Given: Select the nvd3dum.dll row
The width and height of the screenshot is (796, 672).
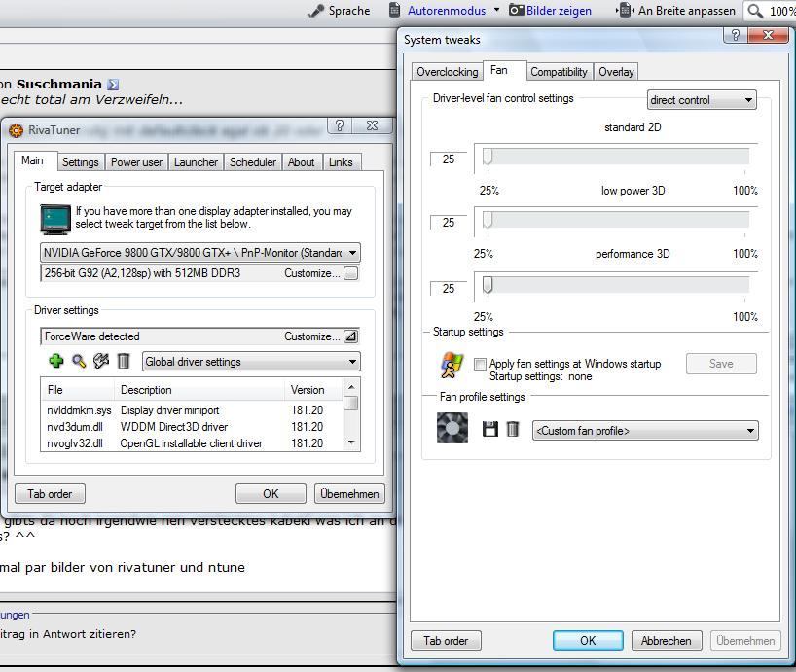Looking at the screenshot, I should tap(192, 427).
